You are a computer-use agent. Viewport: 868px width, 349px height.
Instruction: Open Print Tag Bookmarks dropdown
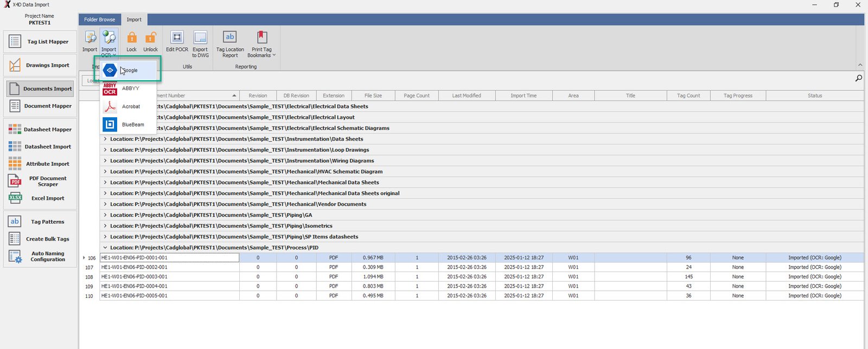[261, 43]
